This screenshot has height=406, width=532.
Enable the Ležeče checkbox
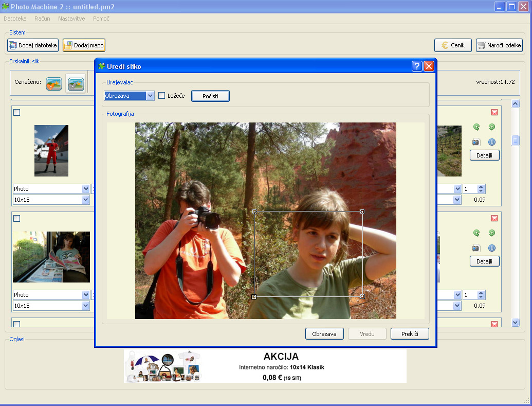162,96
